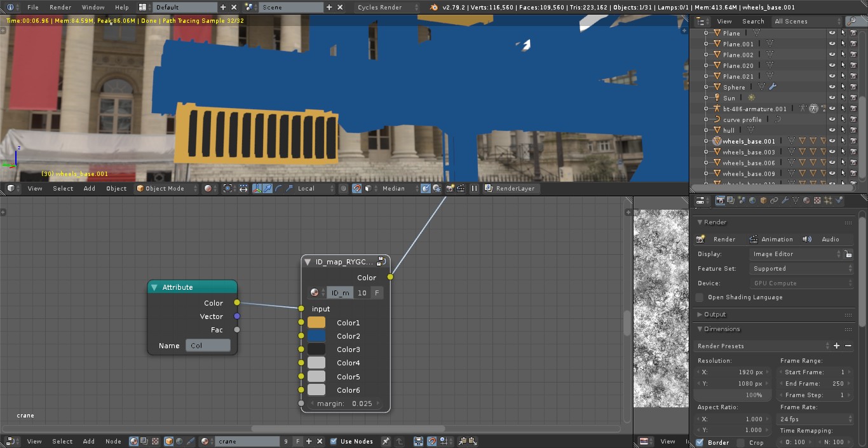Toggle visibility of hull object
This screenshot has width=868, height=448.
(832, 130)
